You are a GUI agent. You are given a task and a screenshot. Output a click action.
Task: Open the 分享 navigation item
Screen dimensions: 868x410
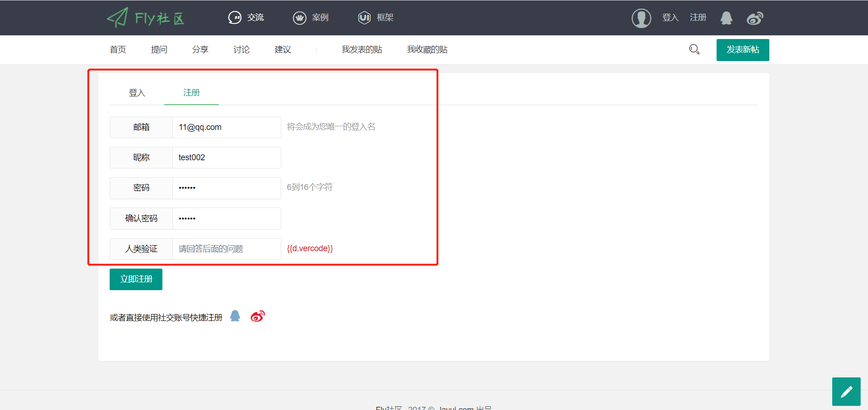pos(200,50)
